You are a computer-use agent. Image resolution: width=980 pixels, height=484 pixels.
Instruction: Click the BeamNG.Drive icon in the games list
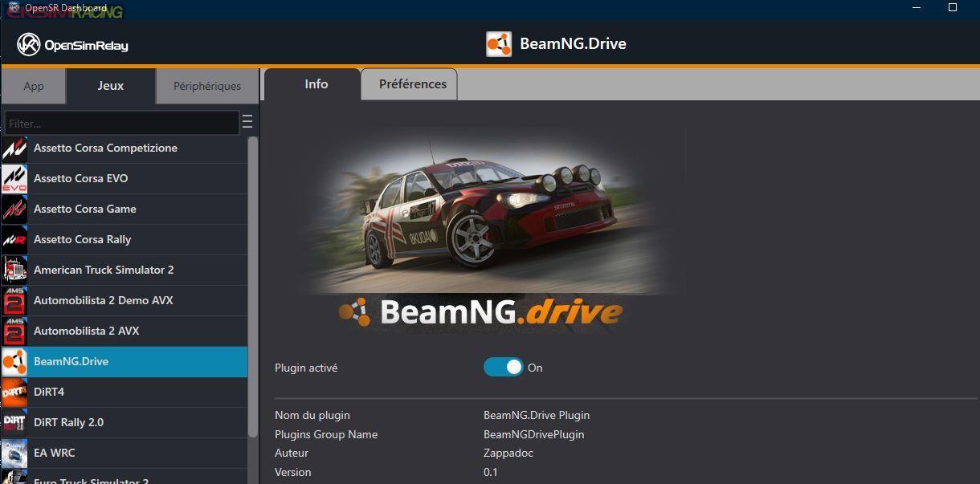point(14,362)
